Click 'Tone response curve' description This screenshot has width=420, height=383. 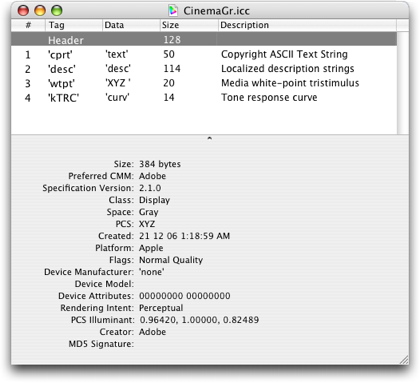pos(269,97)
